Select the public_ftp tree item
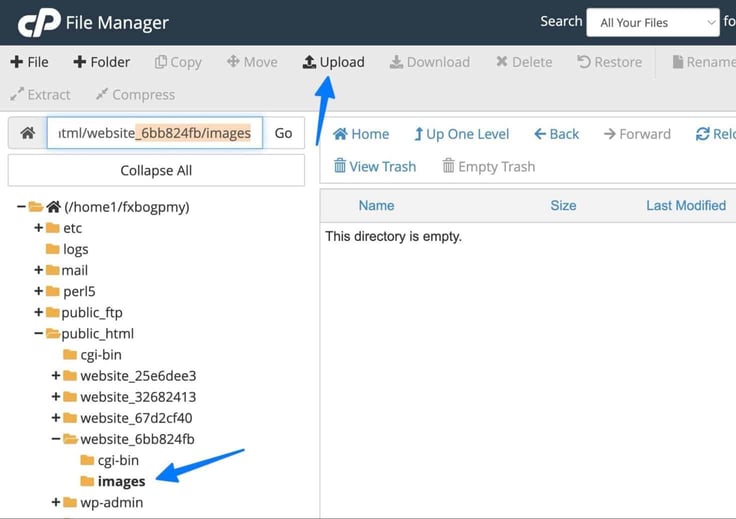736x519 pixels. (92, 313)
